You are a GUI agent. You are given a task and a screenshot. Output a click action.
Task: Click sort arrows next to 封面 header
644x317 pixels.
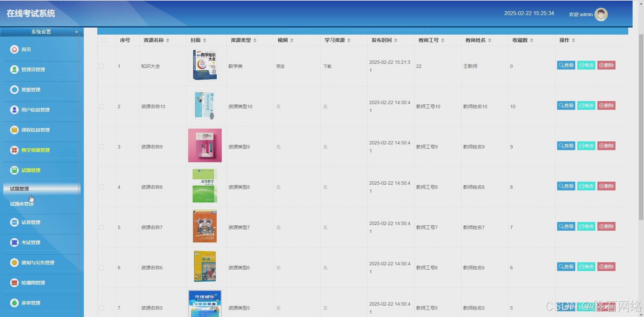(x=205, y=40)
